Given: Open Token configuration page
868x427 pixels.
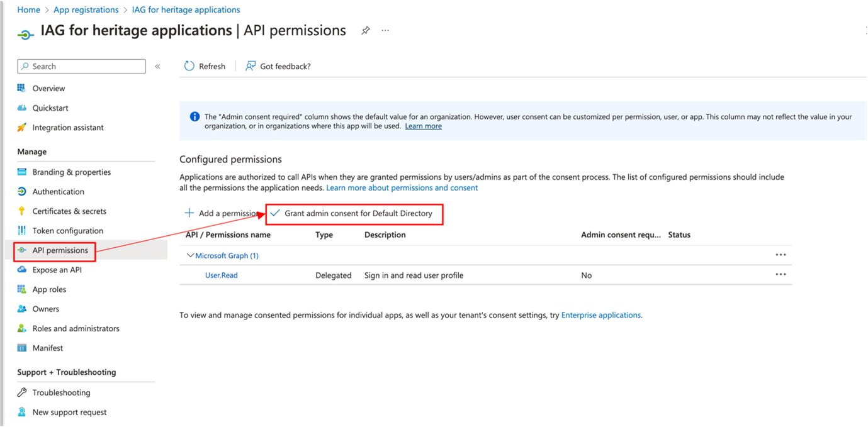Looking at the screenshot, I should click(68, 230).
